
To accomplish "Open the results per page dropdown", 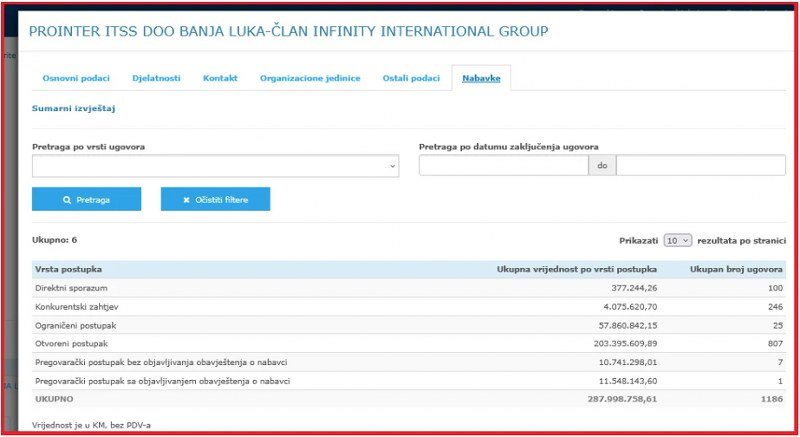I will pos(677,241).
